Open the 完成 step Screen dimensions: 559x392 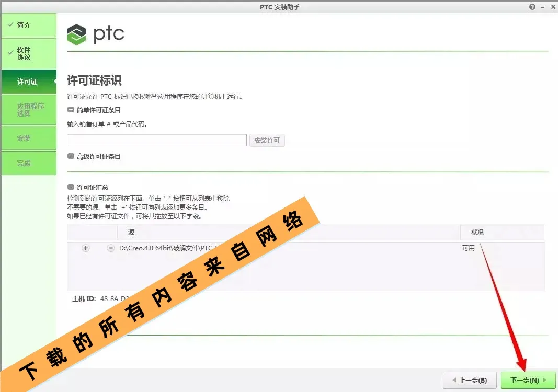coord(29,163)
